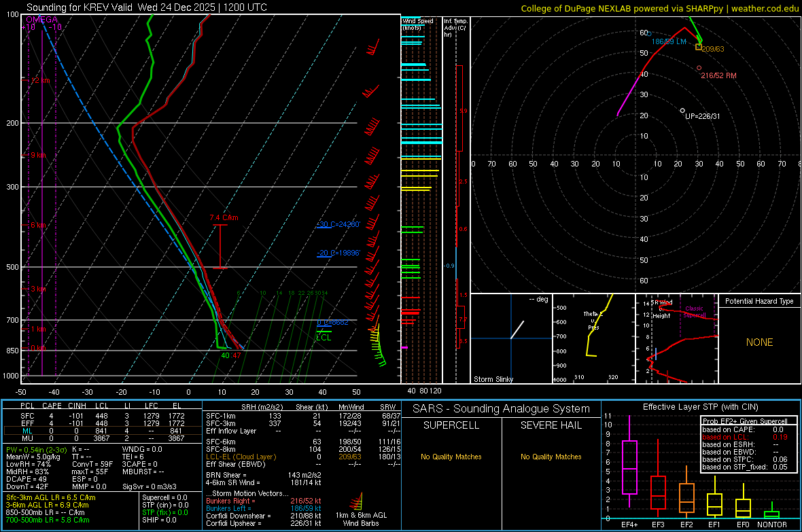The width and height of the screenshot is (802, 532).
Task: Click the blue left-mover circle near 186/59 LM
Action: click(650, 34)
